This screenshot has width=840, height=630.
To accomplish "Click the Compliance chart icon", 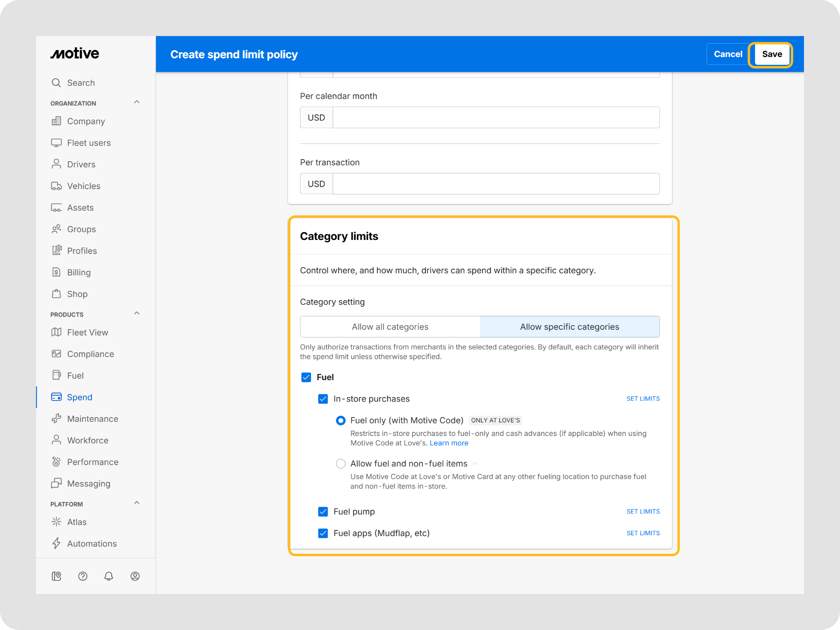I will click(x=56, y=354).
